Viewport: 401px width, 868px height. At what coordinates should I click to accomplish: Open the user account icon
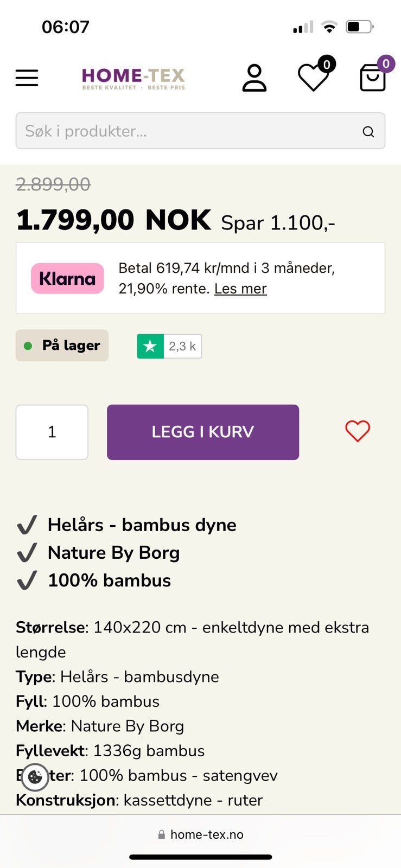[x=254, y=78]
